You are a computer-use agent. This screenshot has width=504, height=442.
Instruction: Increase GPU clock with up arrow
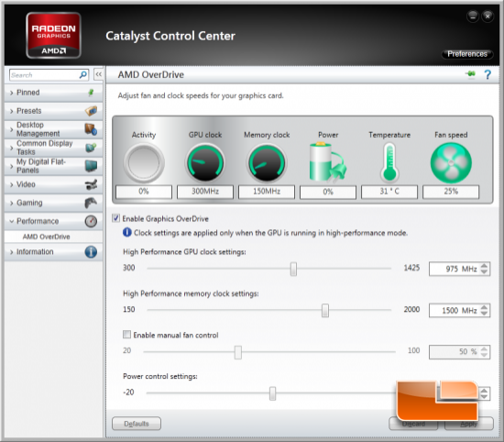[484, 266]
